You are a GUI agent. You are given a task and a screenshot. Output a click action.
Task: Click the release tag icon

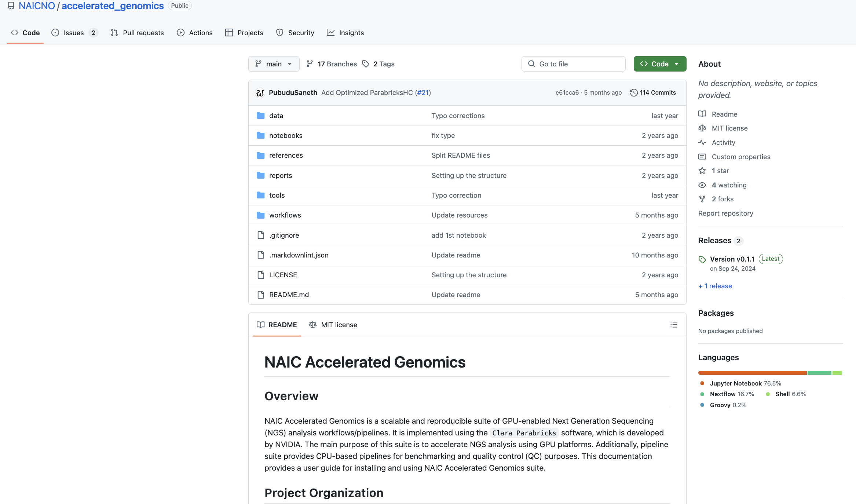pyautogui.click(x=702, y=260)
